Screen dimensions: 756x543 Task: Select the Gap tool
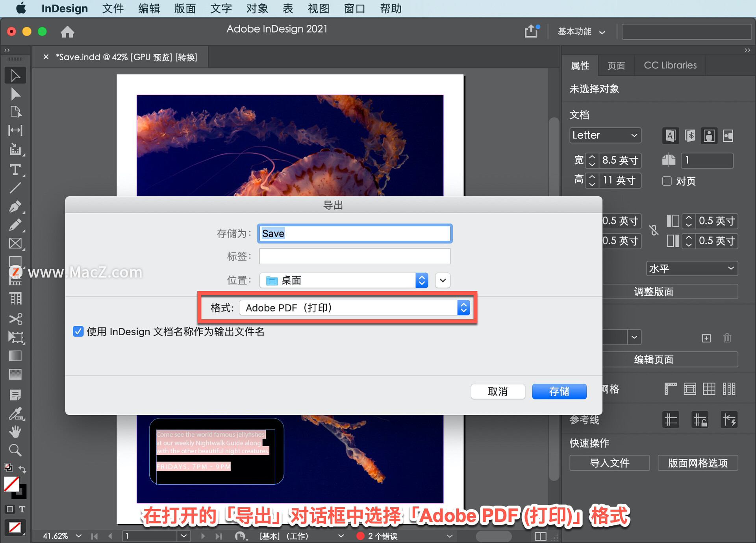(15, 130)
